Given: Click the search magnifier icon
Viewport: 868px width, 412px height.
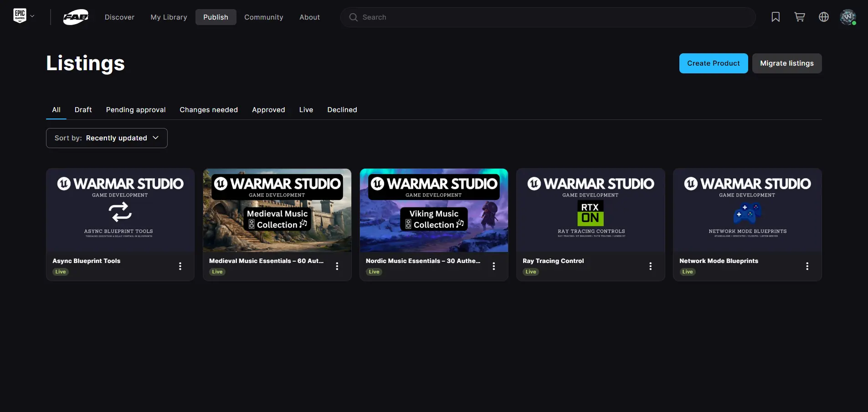Looking at the screenshot, I should point(353,17).
